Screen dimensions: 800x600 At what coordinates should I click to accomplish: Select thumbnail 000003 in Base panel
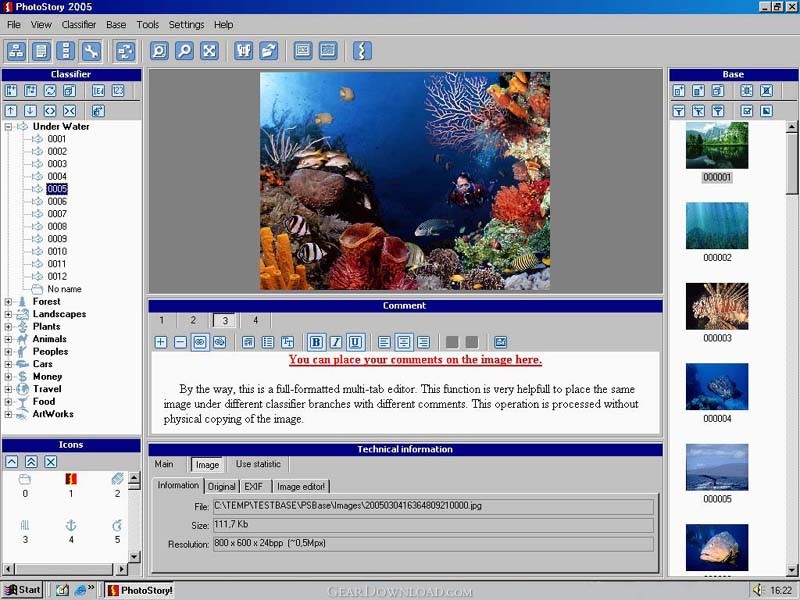(x=717, y=306)
